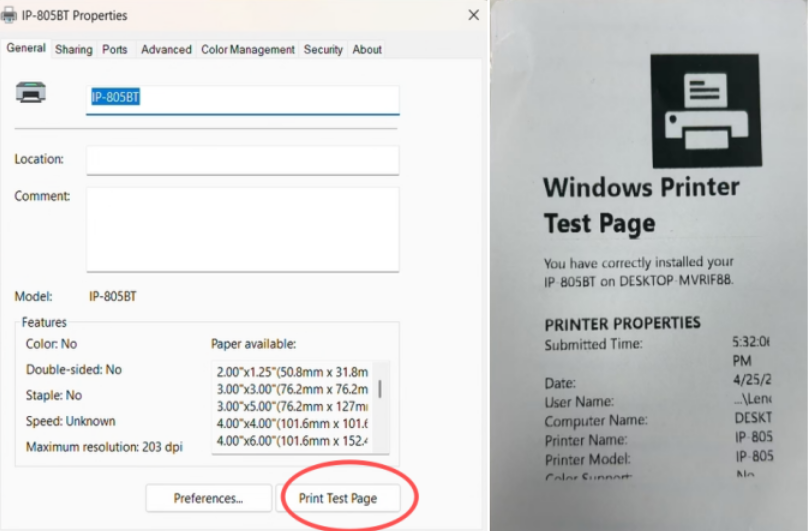Click the Color: No feature text
809x531 pixels.
[51, 344]
